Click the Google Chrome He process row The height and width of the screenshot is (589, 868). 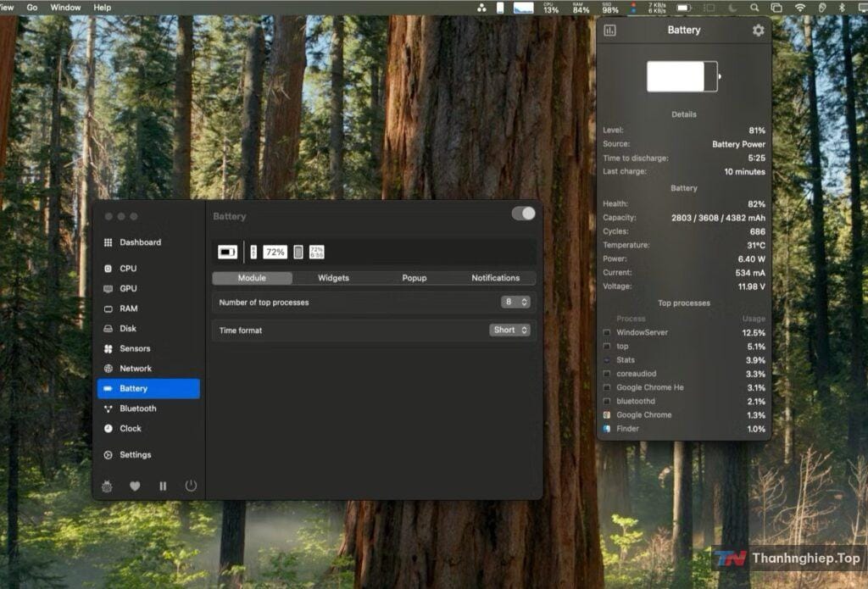click(684, 387)
